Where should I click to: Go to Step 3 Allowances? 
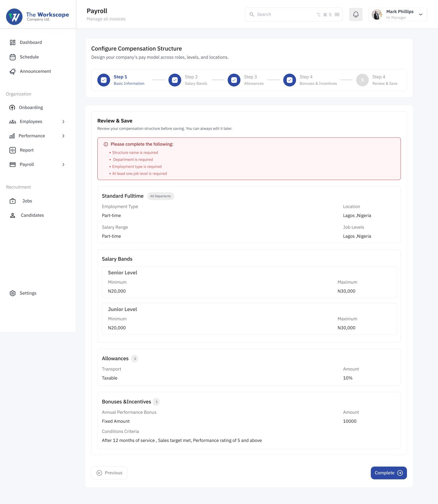(245, 80)
